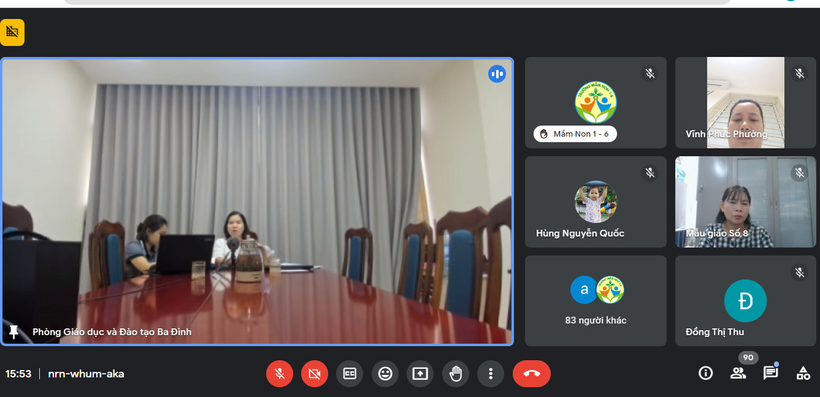820x397 pixels.
Task: Open the 83 người khác tile
Action: (x=596, y=301)
